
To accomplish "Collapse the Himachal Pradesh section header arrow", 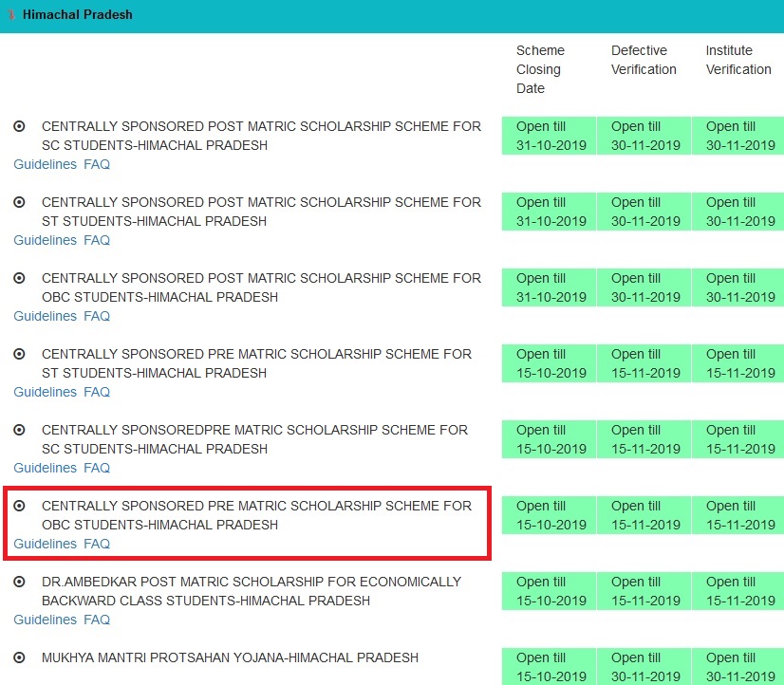I will click(11, 15).
